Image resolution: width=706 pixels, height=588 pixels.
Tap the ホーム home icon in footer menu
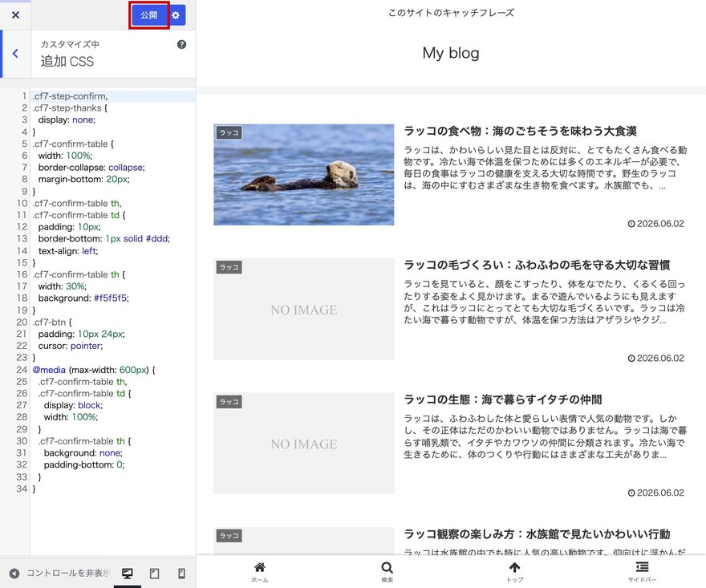[260, 572]
